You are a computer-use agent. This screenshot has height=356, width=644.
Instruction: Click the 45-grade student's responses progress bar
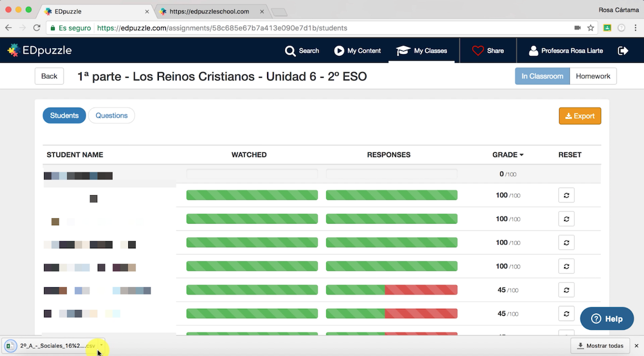pyautogui.click(x=391, y=290)
